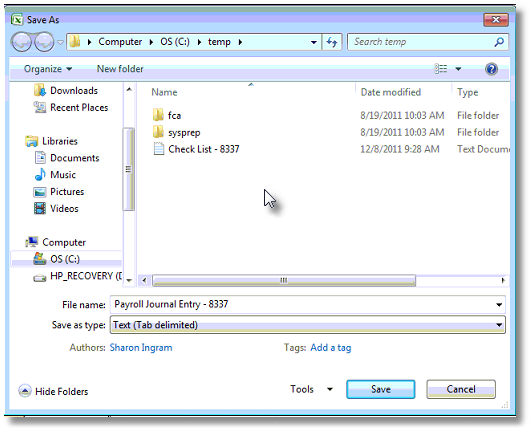
Task: Click file list horizontal scroll left arrow
Action: (145, 280)
